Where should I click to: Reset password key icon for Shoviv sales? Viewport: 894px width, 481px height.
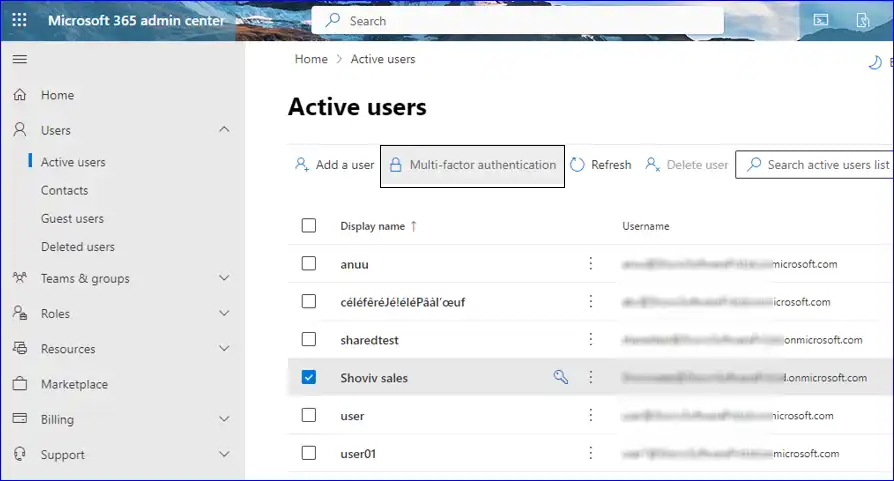560,377
